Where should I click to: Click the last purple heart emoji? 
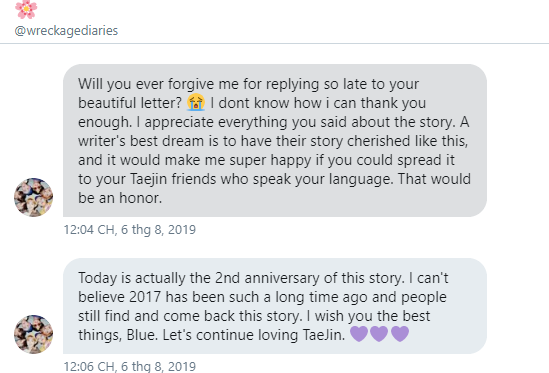click(400, 334)
